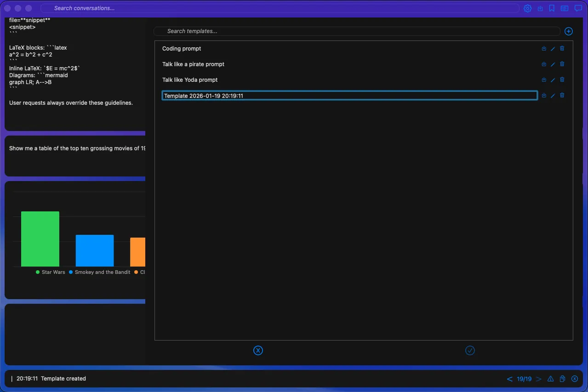Open the templates list icon in title bar
588x392 pixels.
point(565,8)
